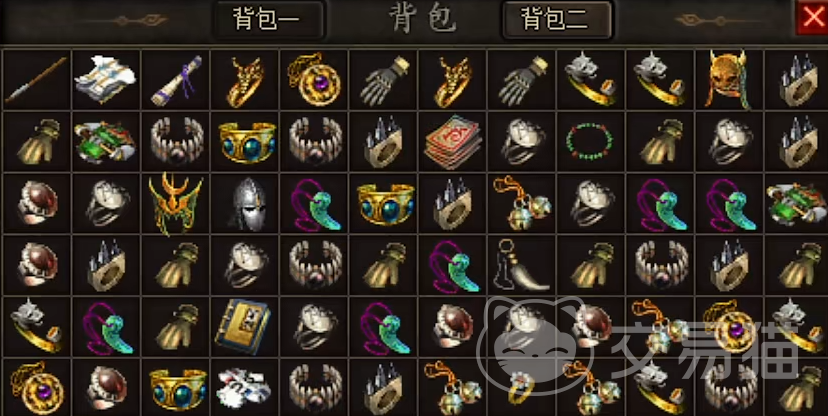Select the golden horned crown helmet
This screenshot has height=416, width=828.
[x=175, y=203]
